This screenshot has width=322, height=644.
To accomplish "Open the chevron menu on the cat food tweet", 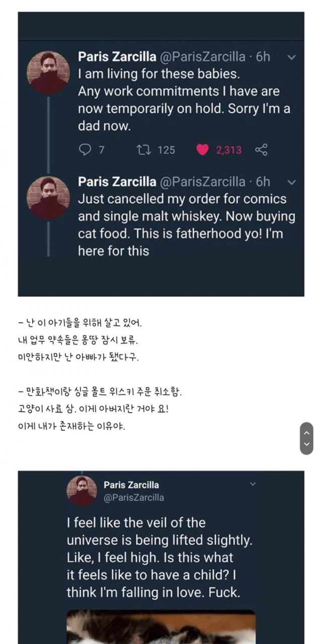I will [291, 182].
